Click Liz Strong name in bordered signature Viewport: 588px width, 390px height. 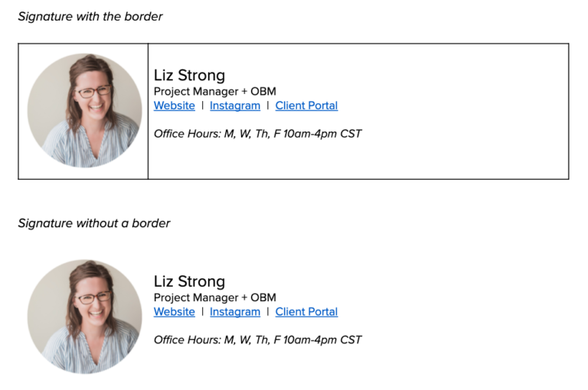(x=189, y=75)
